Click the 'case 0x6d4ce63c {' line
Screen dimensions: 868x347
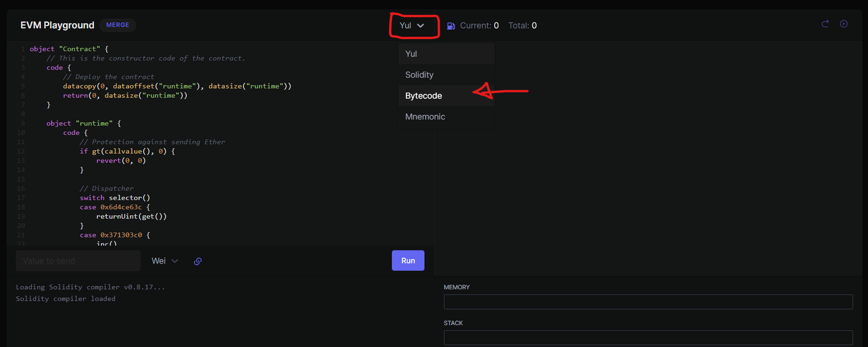click(x=115, y=207)
